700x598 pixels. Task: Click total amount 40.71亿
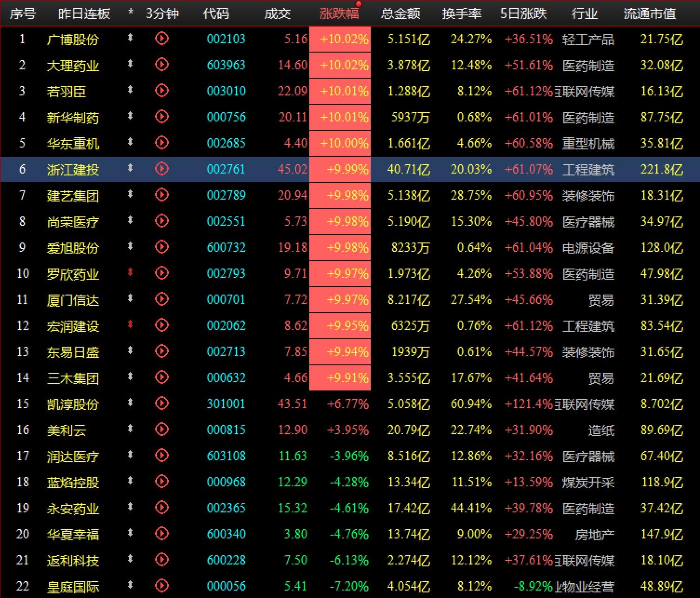(409, 169)
